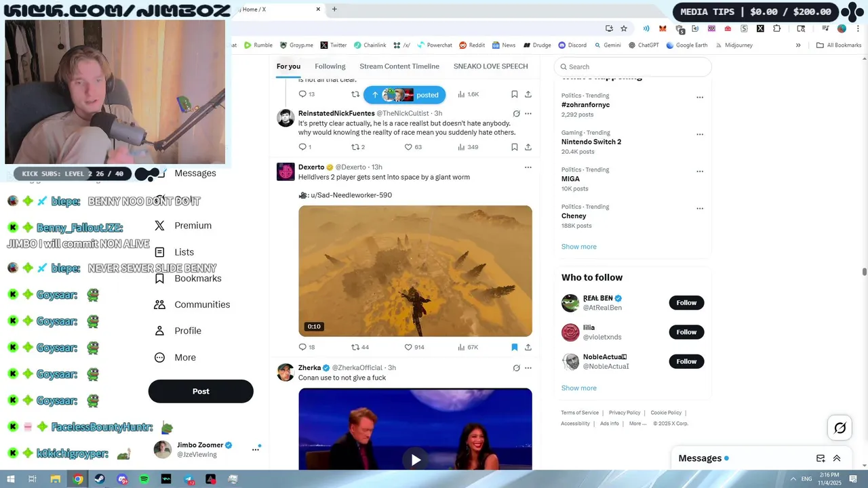Open Profile in the sidebar
Image resolution: width=868 pixels, height=488 pixels.
[178, 331]
